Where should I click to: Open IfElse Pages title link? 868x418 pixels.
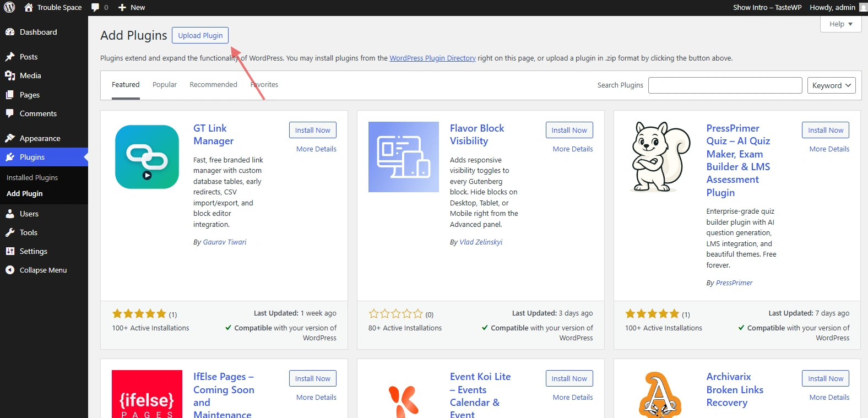(224, 395)
